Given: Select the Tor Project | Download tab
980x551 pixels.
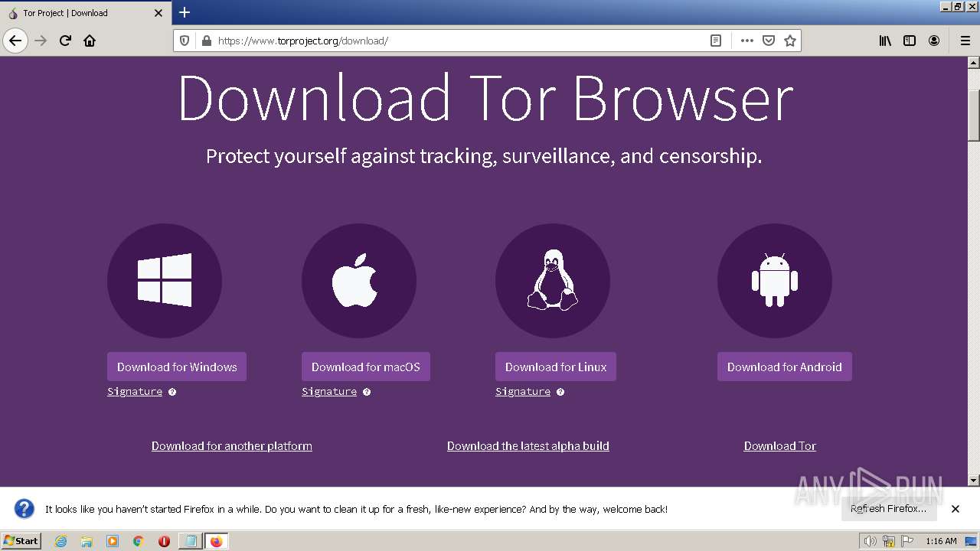Looking at the screenshot, I should pyautogui.click(x=85, y=13).
